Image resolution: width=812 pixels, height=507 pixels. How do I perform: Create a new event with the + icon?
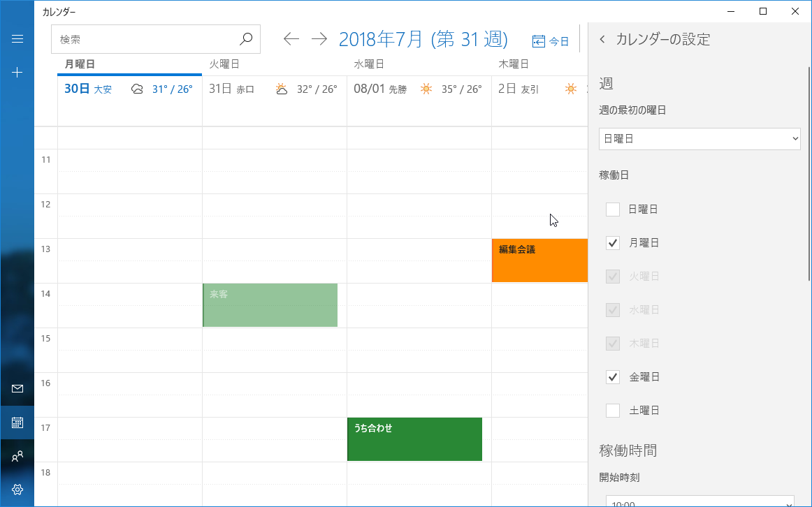[x=17, y=72]
